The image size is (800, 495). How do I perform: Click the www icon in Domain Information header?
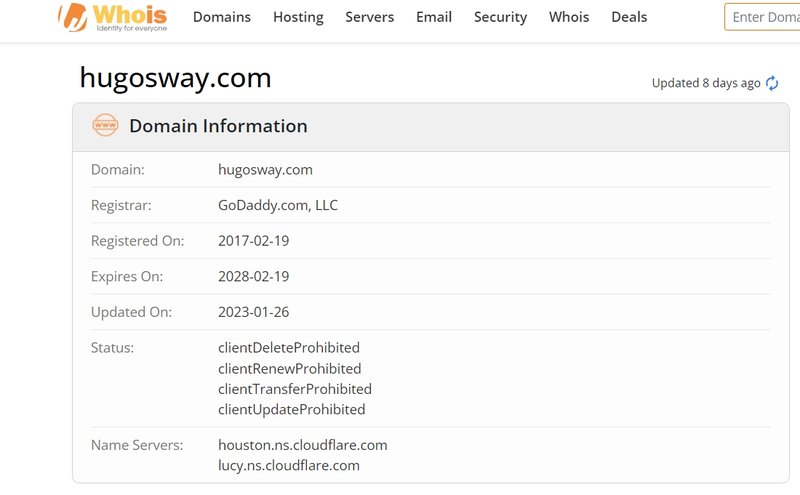105,126
